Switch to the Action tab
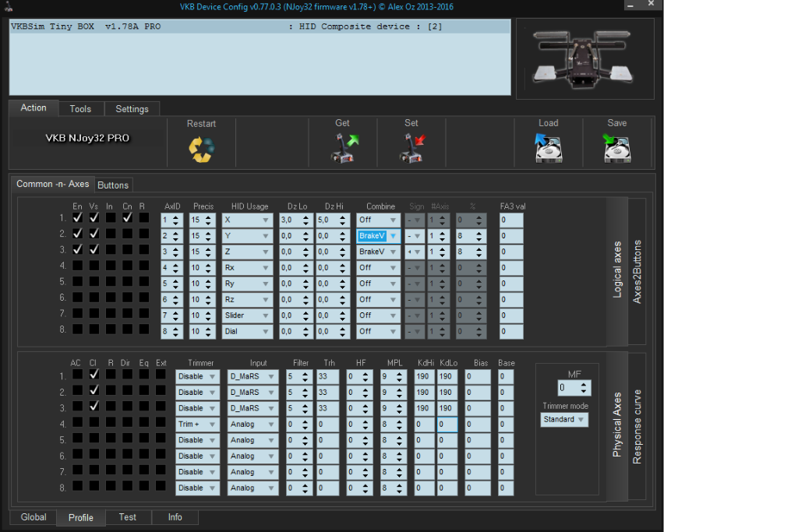798x532 pixels. (x=34, y=107)
